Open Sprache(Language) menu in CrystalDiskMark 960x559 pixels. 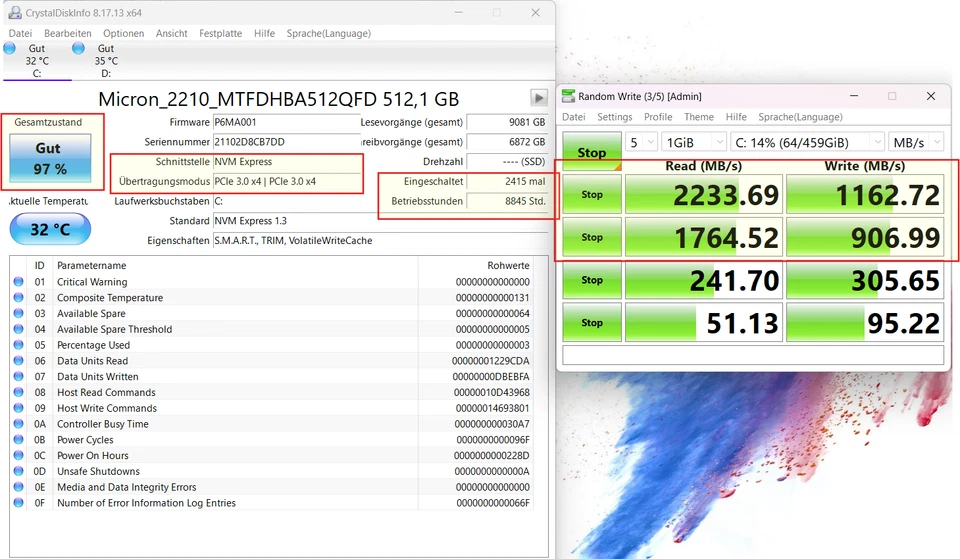(800, 116)
